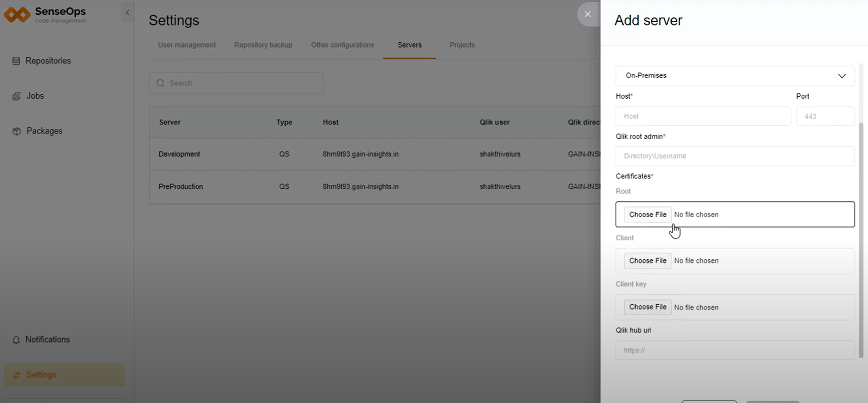Click the Packages box icon
This screenshot has width=868, height=403.
[17, 131]
